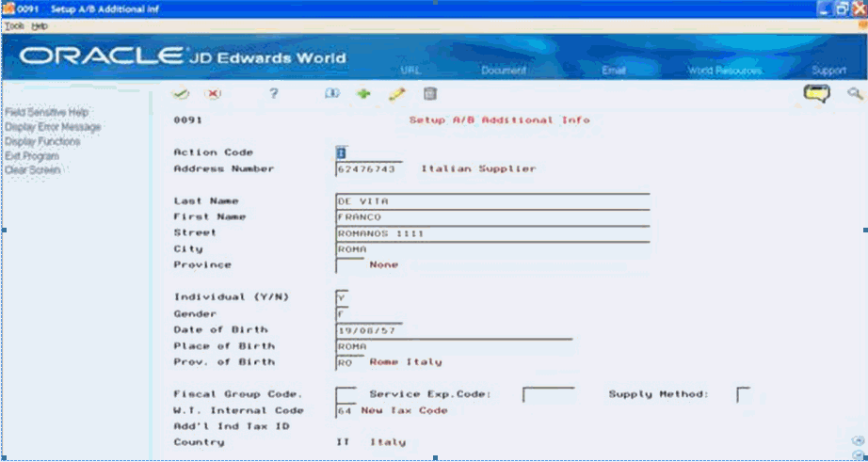868x462 pixels.
Task: Click the trash can delete icon
Action: [x=429, y=95]
